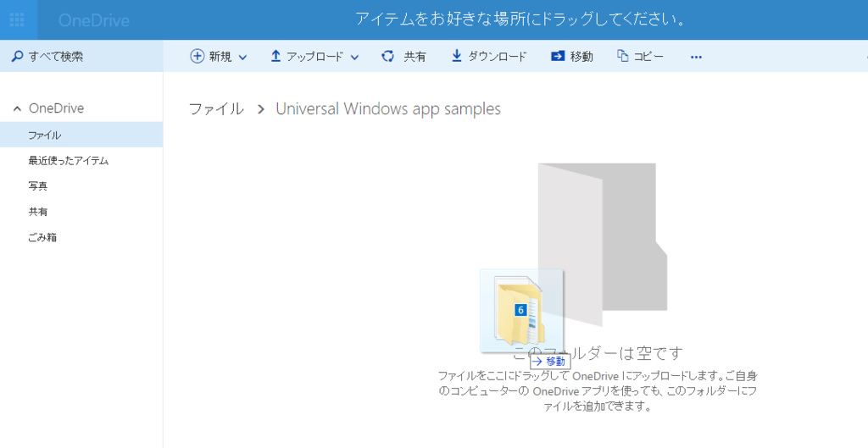This screenshot has width=868, height=448.
Task: Open the OneDrive home logo link
Action: 94,20
